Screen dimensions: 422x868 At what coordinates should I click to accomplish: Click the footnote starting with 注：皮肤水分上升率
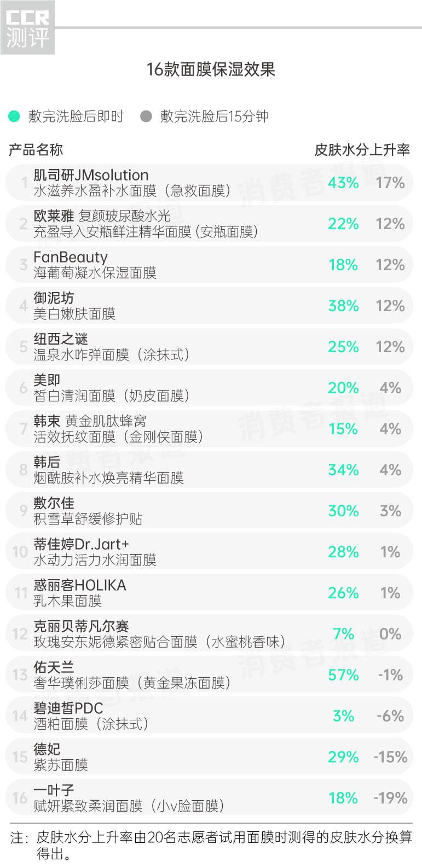point(211,845)
